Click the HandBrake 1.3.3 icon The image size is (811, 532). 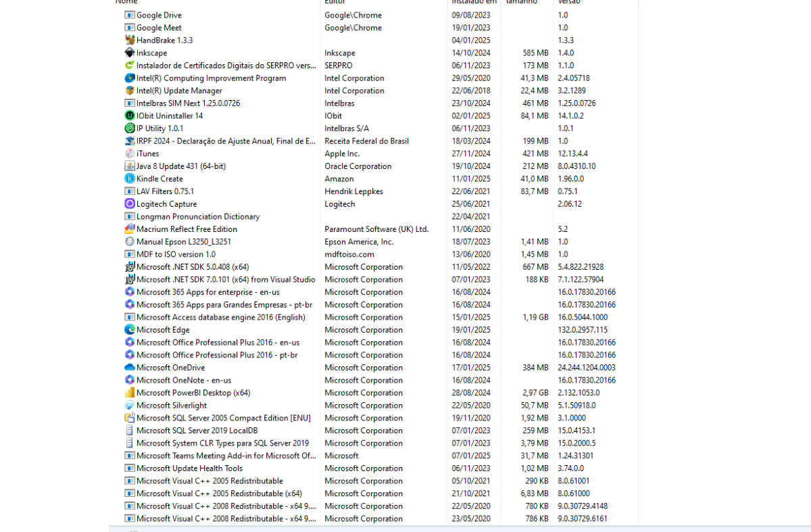pyautogui.click(x=130, y=40)
